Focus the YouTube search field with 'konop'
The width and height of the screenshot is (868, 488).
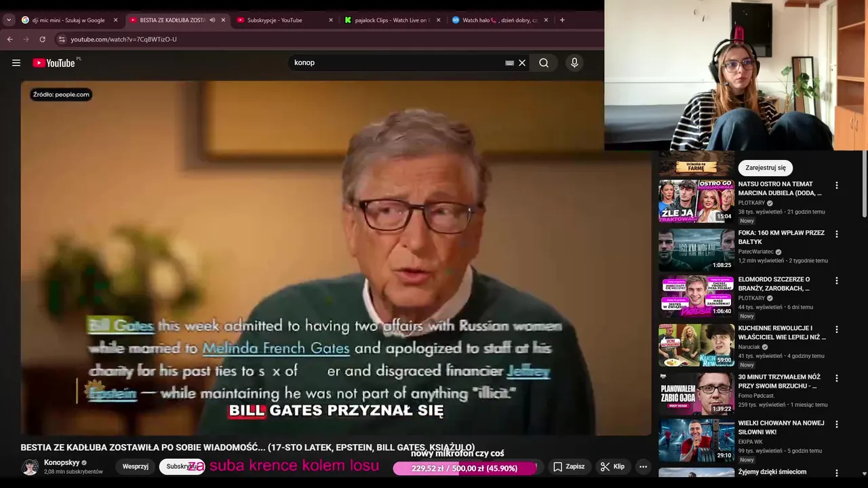397,63
